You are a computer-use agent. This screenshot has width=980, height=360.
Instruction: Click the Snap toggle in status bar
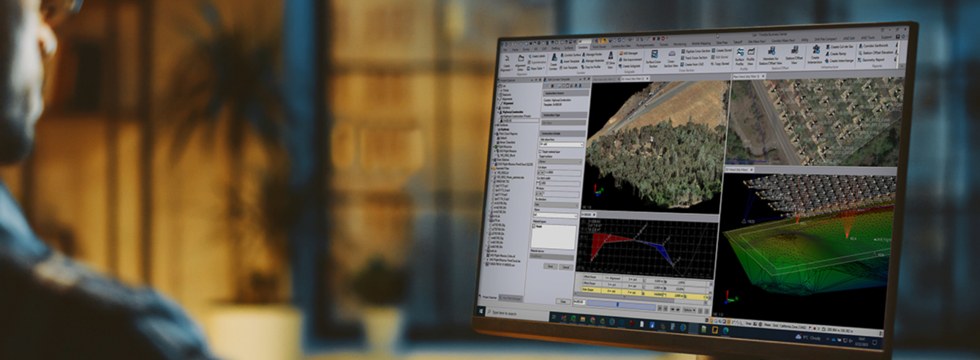pyautogui.click(x=748, y=323)
